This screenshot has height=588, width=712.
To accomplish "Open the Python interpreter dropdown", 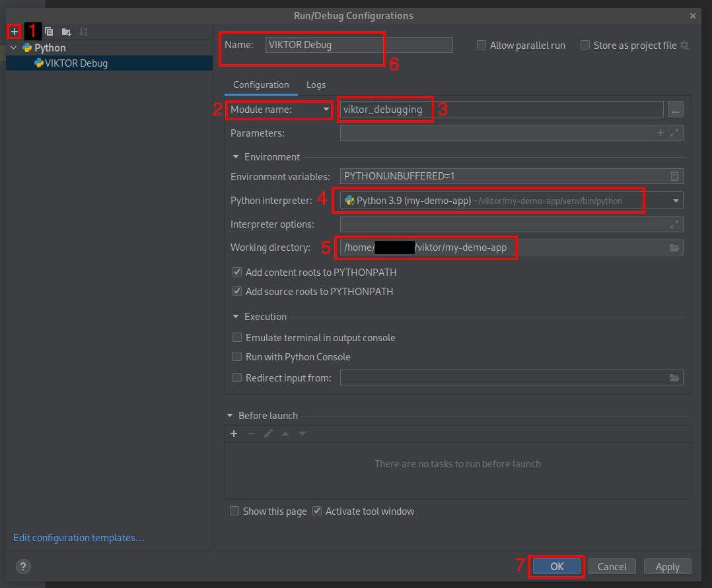I will [676, 201].
